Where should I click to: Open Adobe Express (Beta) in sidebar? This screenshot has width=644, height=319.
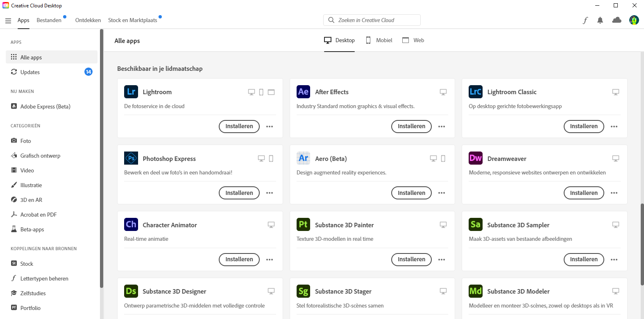point(52,106)
